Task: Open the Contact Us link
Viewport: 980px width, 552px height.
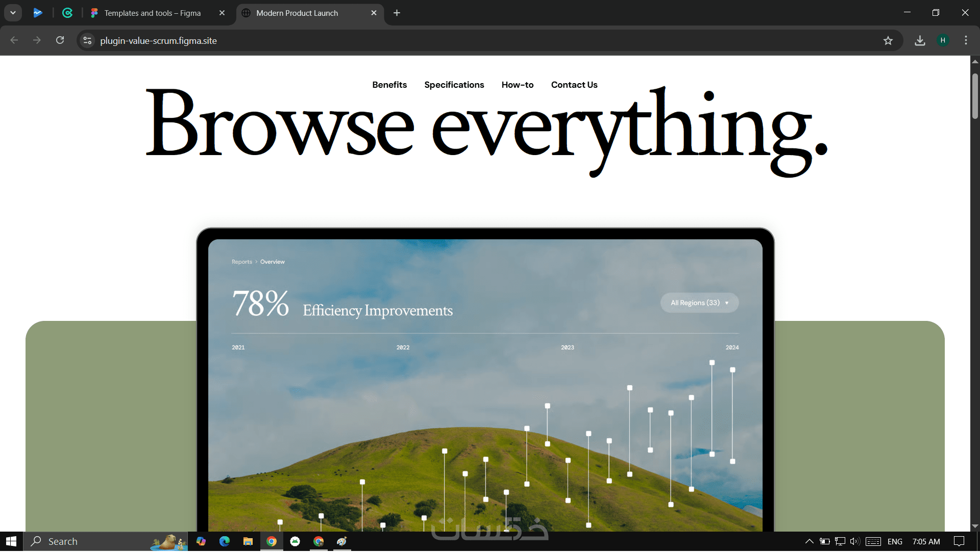Action: tap(574, 85)
